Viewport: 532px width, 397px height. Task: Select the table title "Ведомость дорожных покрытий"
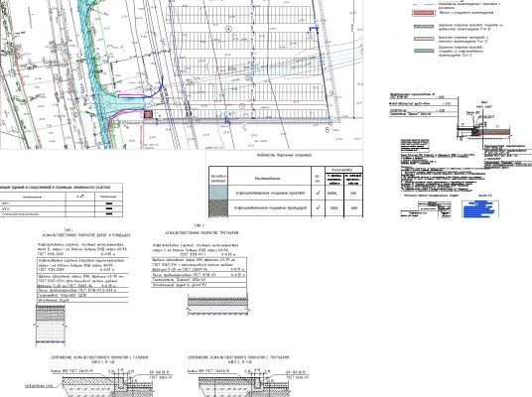click(x=284, y=155)
